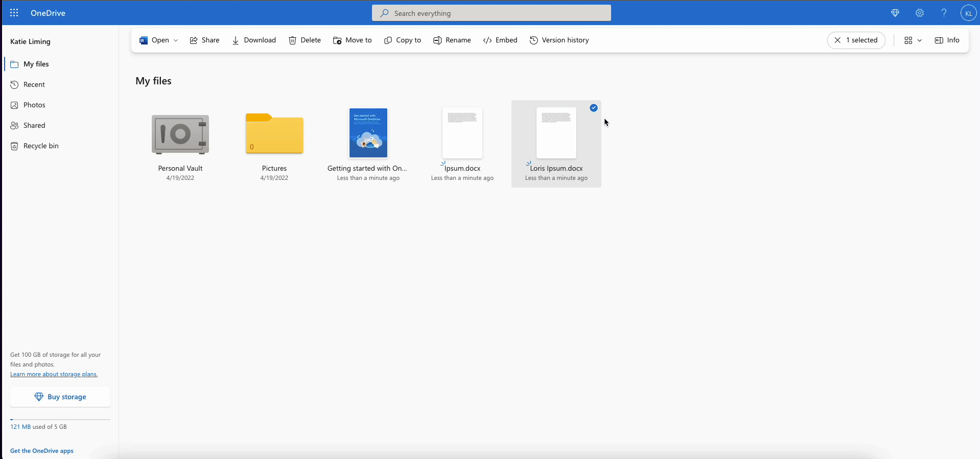Open the app launcher waffle icon
This screenshot has width=980, height=459.
14,13
